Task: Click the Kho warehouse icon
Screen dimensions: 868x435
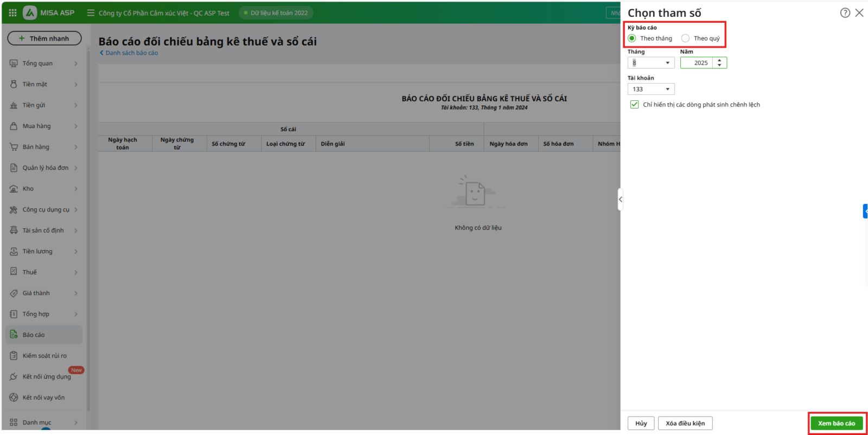Action: coord(14,189)
